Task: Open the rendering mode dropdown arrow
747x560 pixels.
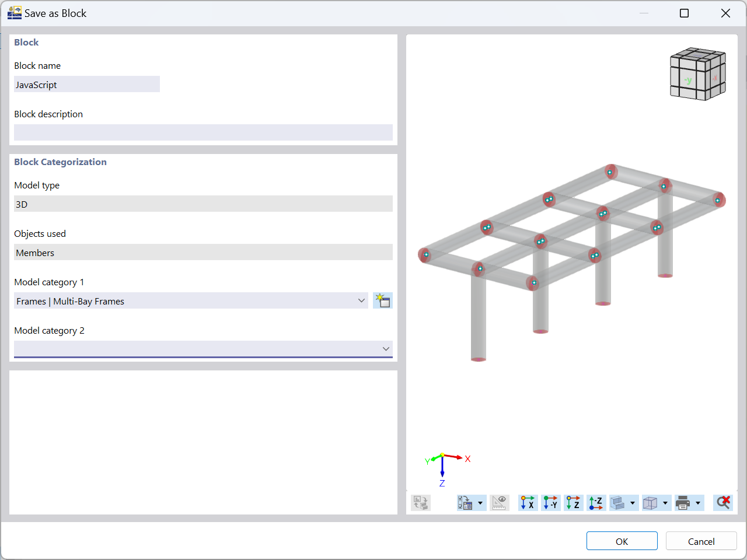Action: (633, 503)
